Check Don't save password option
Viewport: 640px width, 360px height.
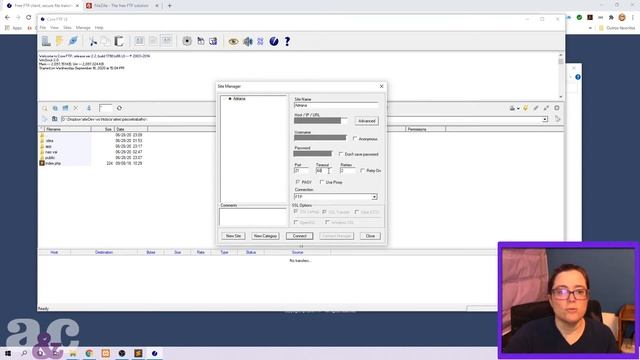click(x=341, y=154)
